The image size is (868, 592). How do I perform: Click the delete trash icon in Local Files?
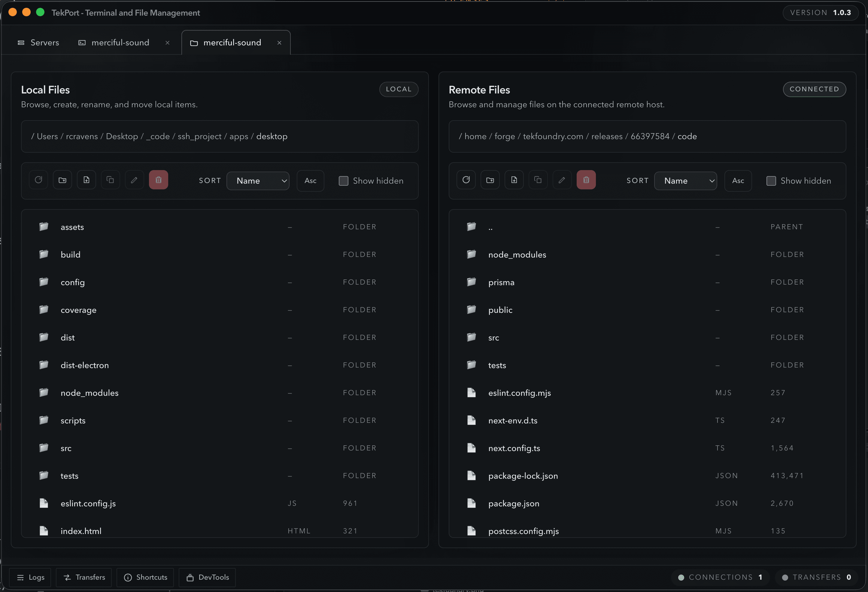pos(158,180)
